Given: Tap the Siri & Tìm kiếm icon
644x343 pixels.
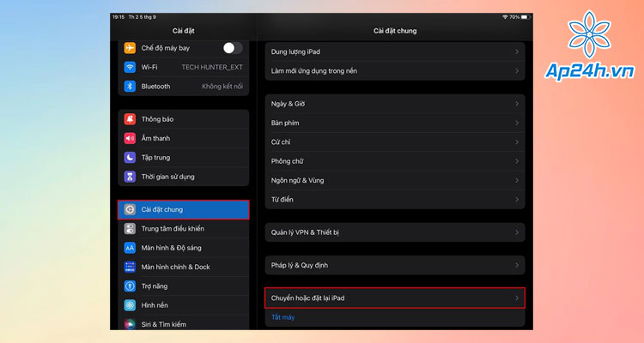Looking at the screenshot, I should (130, 324).
